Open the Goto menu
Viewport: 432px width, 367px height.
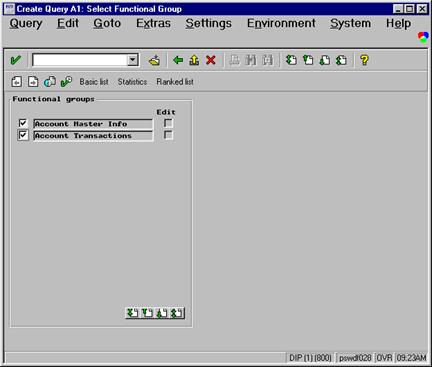coord(107,24)
